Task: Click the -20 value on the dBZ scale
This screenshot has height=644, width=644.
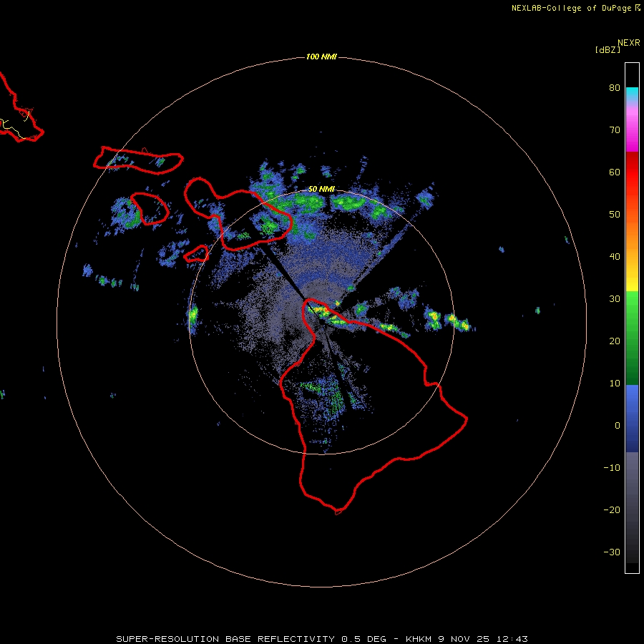Action: (x=612, y=510)
